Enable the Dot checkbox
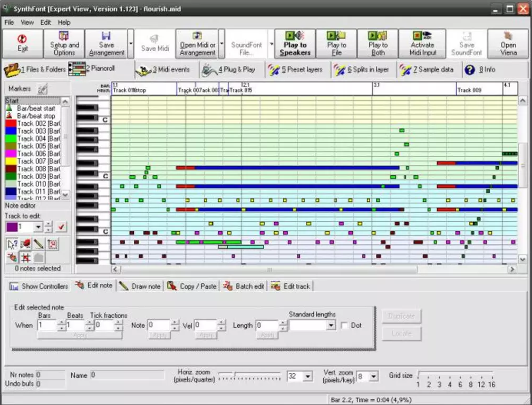This screenshot has height=405, width=532. (x=345, y=325)
